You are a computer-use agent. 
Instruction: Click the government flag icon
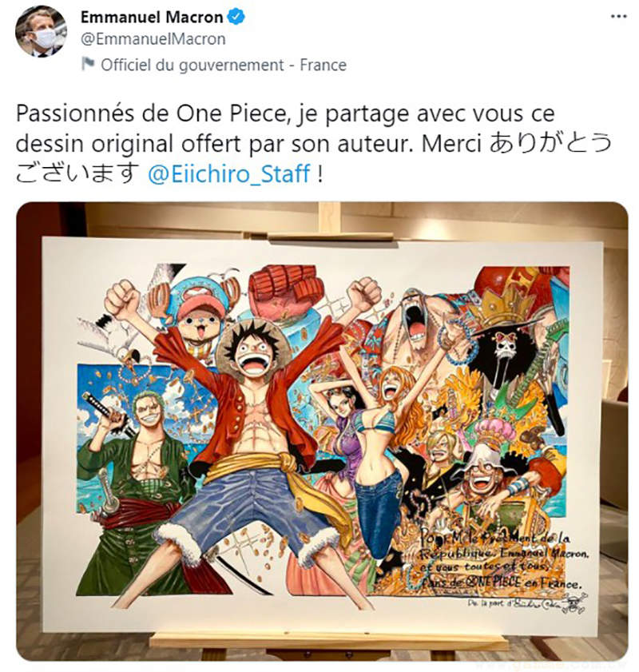(x=88, y=64)
